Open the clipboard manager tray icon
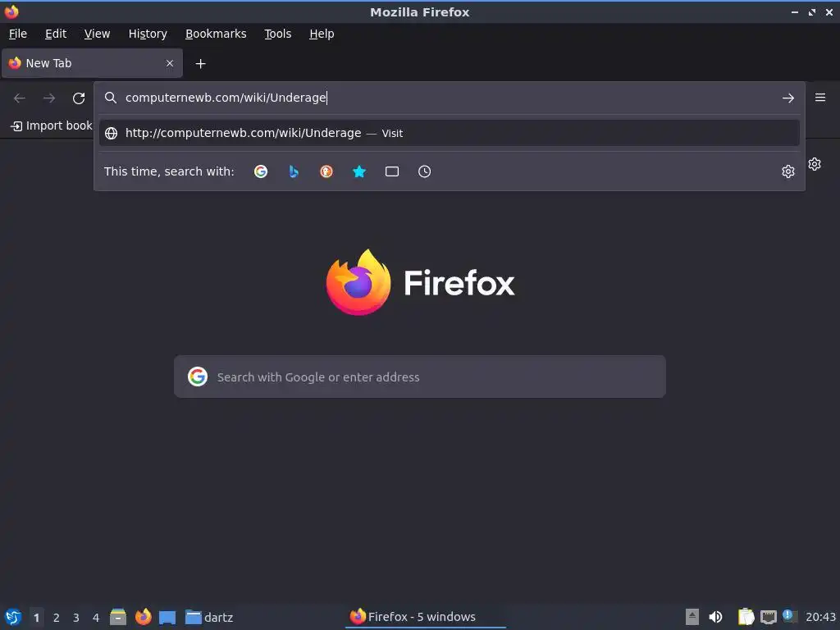 746,617
